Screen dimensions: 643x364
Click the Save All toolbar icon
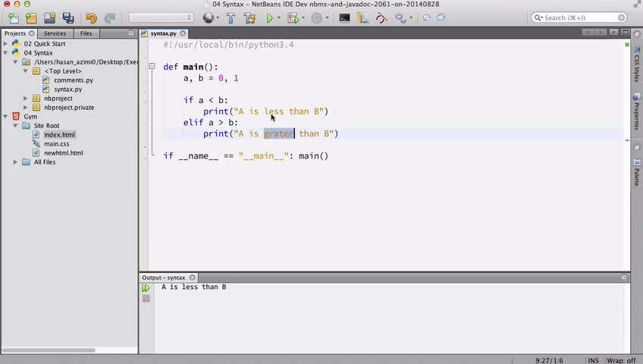68,18
